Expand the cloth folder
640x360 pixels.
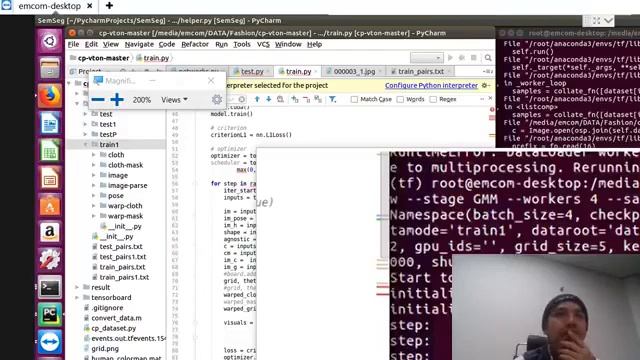(94, 155)
